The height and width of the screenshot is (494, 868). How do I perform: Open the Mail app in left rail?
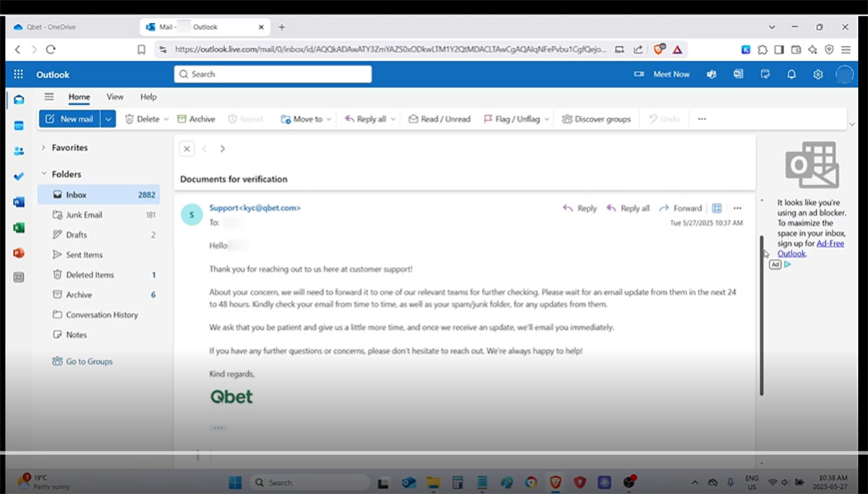(19, 100)
